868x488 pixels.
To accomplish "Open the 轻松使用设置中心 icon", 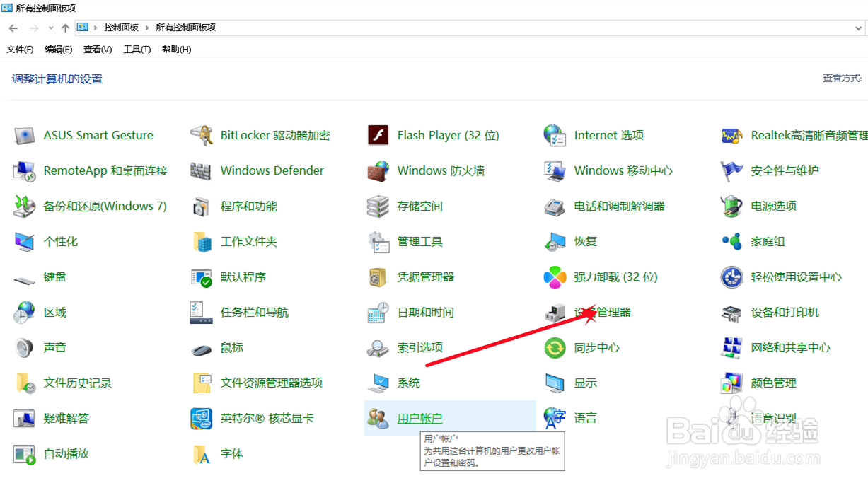I will tap(732, 277).
